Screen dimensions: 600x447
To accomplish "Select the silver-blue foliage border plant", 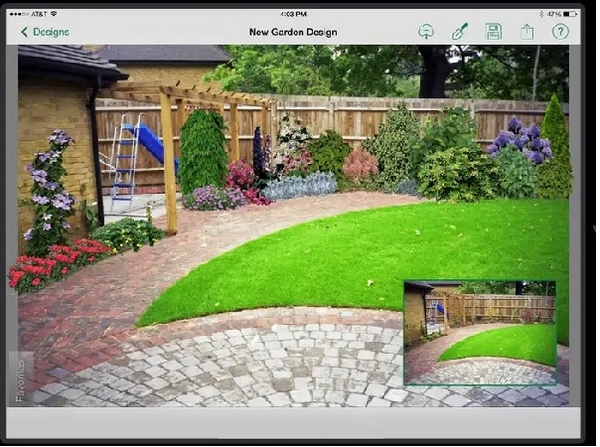I will click(x=300, y=186).
